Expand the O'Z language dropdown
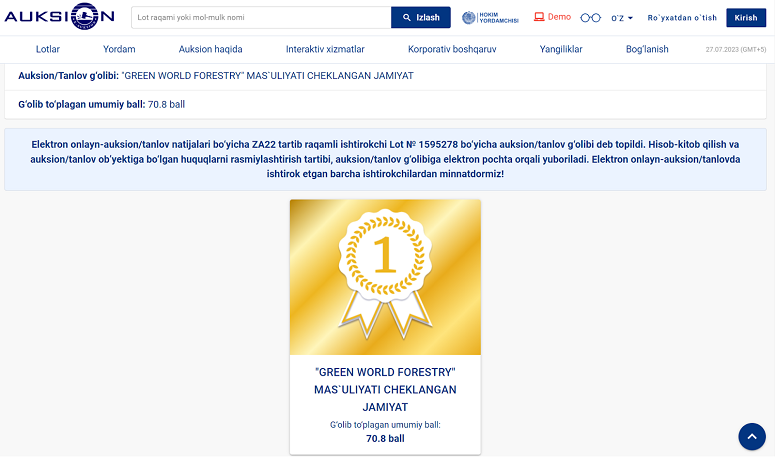Image resolution: width=775 pixels, height=457 pixels. coord(622,18)
